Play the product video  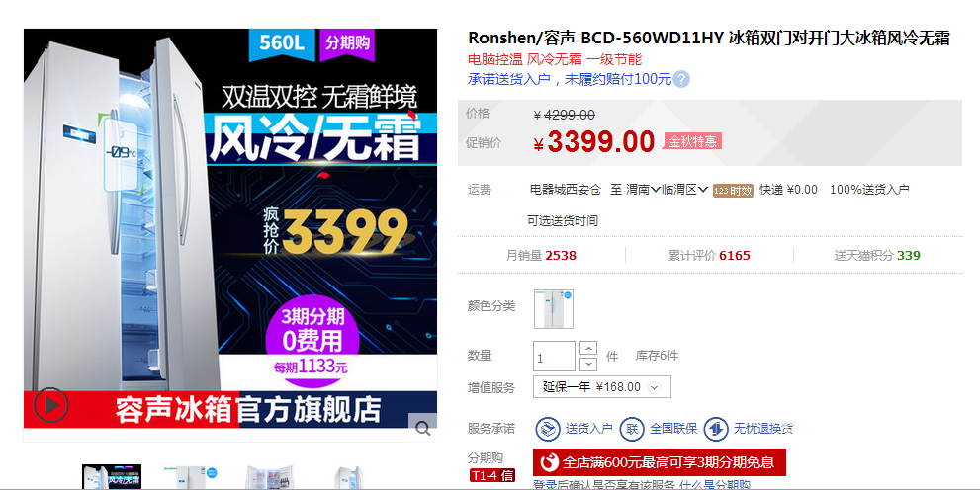50,405
